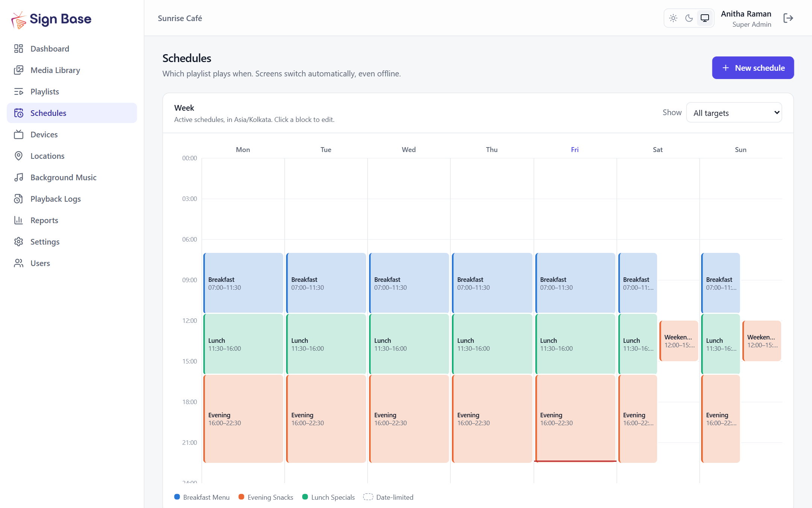Click the Dashboard grid icon
Image resolution: width=812 pixels, height=508 pixels.
pos(18,49)
